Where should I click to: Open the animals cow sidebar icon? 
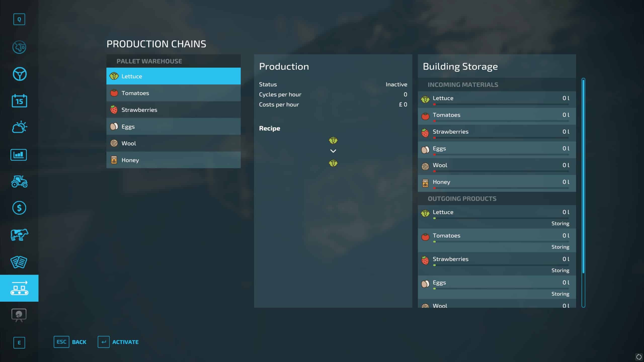(19, 235)
